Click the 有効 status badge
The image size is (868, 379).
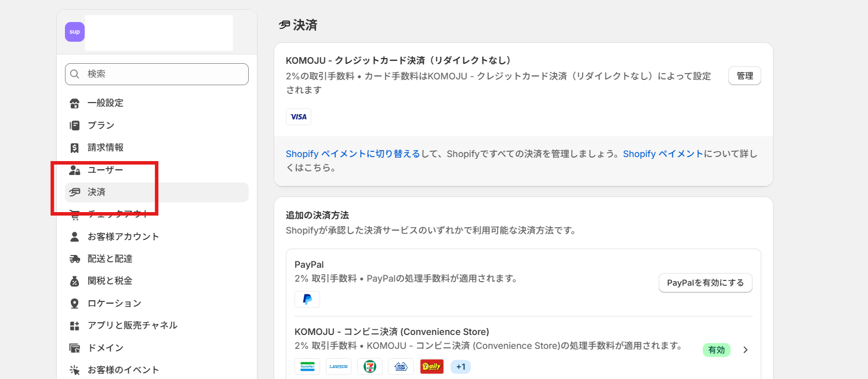click(x=717, y=350)
